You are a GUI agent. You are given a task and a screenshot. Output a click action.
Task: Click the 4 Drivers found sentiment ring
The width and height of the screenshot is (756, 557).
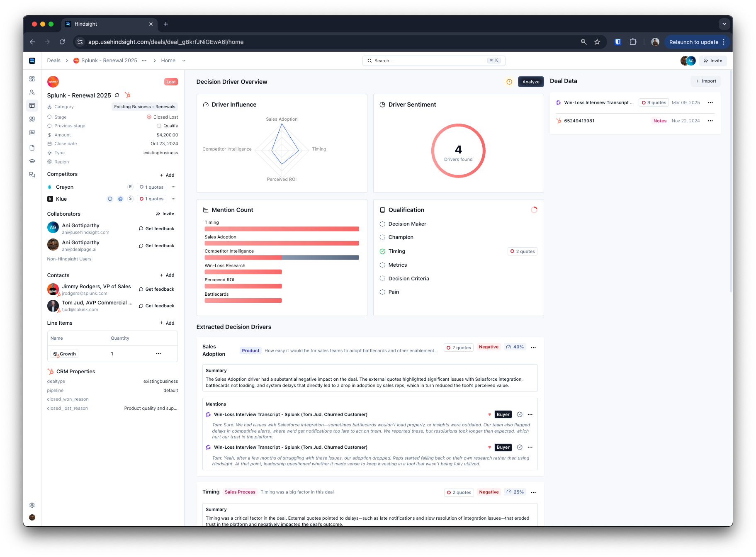pos(458,151)
